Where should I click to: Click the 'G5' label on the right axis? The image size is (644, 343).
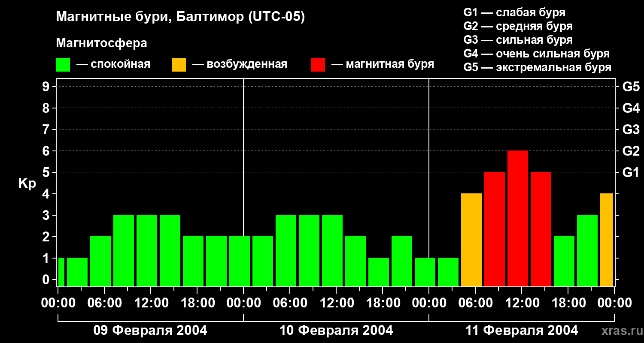tap(631, 87)
